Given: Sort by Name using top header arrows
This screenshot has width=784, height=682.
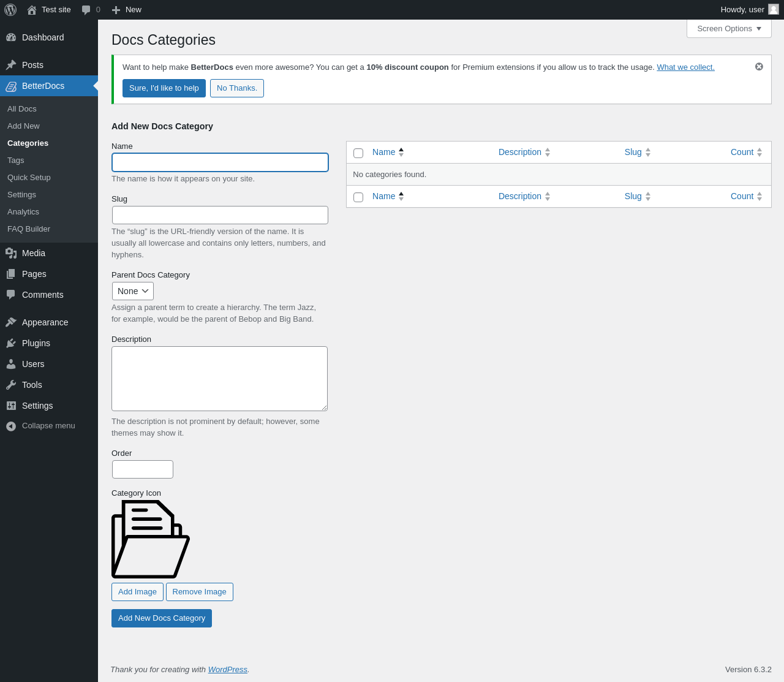Looking at the screenshot, I should coord(401,152).
